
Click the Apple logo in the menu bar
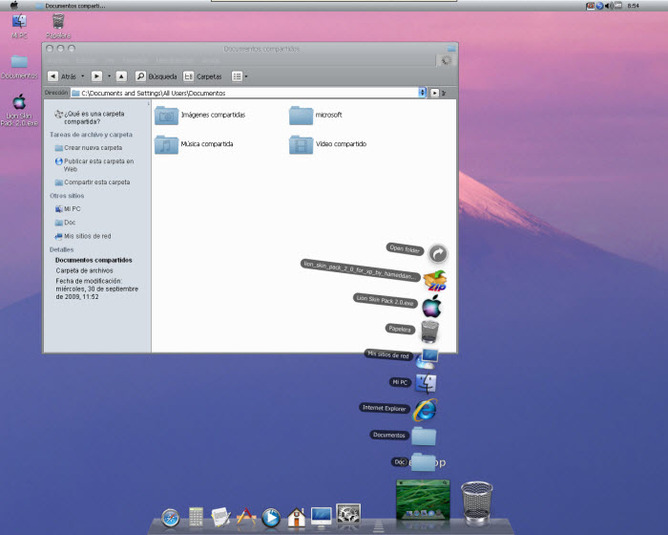14,6
